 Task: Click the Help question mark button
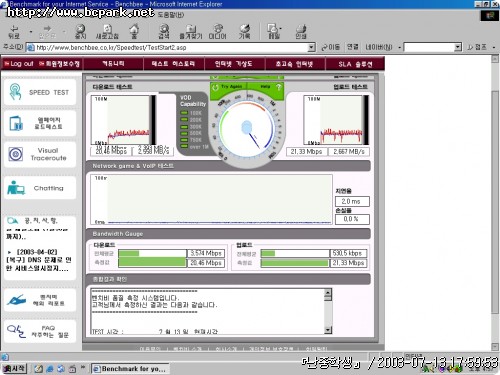pos(279,87)
